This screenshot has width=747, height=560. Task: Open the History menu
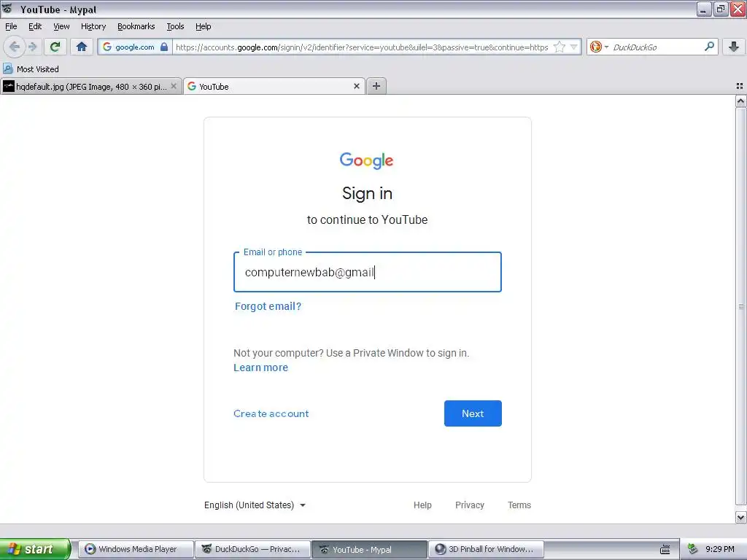(93, 26)
